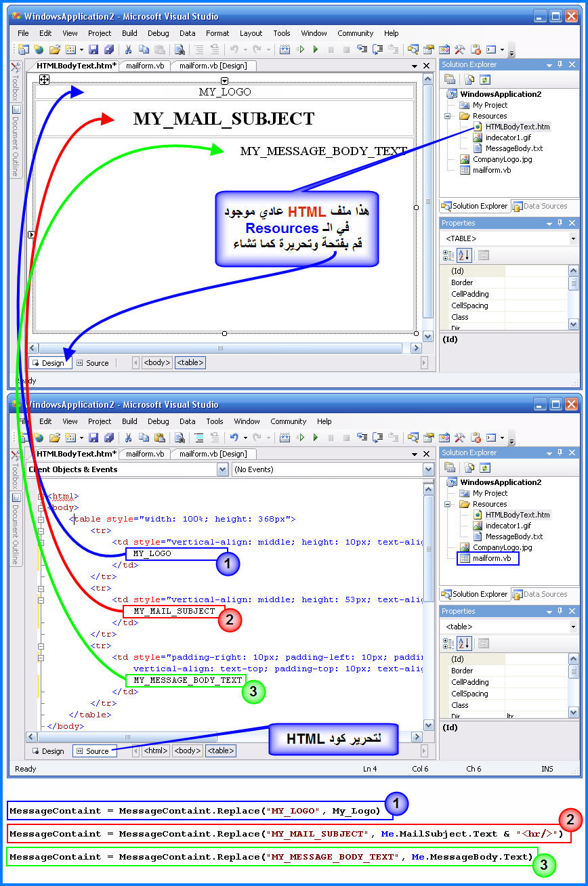Click the <html> tag navigator in bottom window
The height and width of the screenshot is (886, 588).
[x=156, y=751]
